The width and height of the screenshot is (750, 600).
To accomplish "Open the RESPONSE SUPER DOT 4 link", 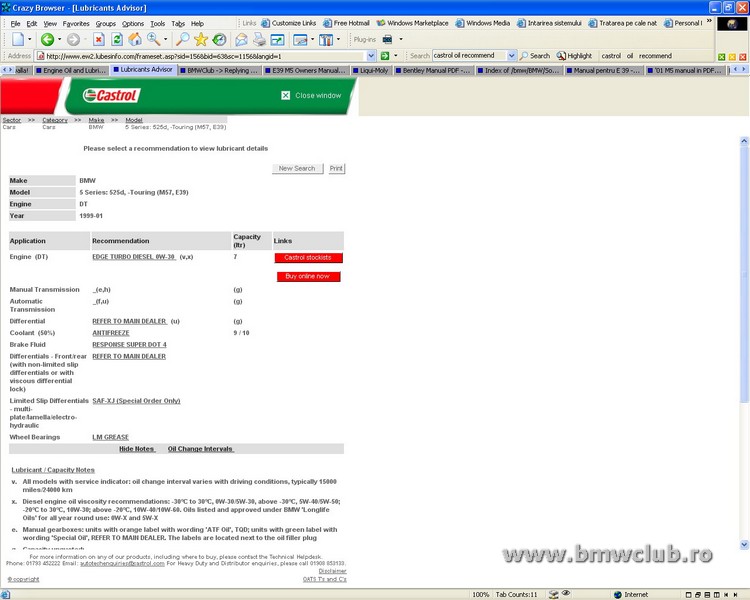I will 129,344.
